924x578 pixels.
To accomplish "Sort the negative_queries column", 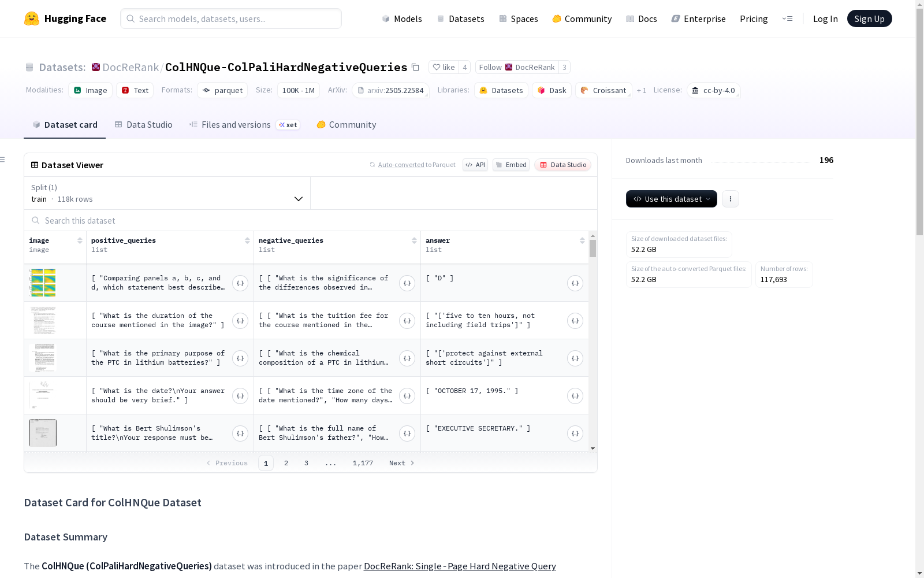I will 414,240.
